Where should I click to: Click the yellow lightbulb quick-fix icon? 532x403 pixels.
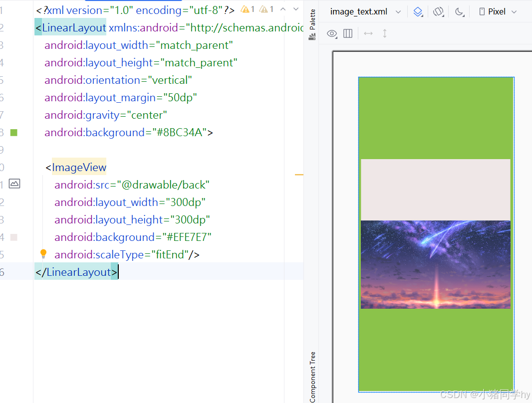[x=43, y=254]
